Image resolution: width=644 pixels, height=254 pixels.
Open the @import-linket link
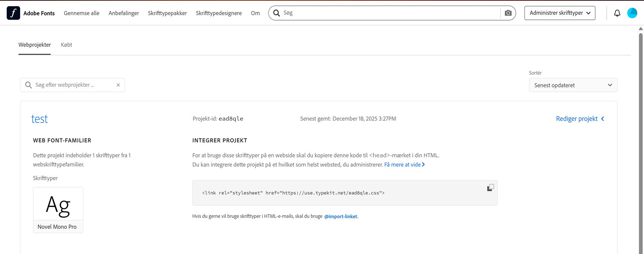[x=341, y=216]
